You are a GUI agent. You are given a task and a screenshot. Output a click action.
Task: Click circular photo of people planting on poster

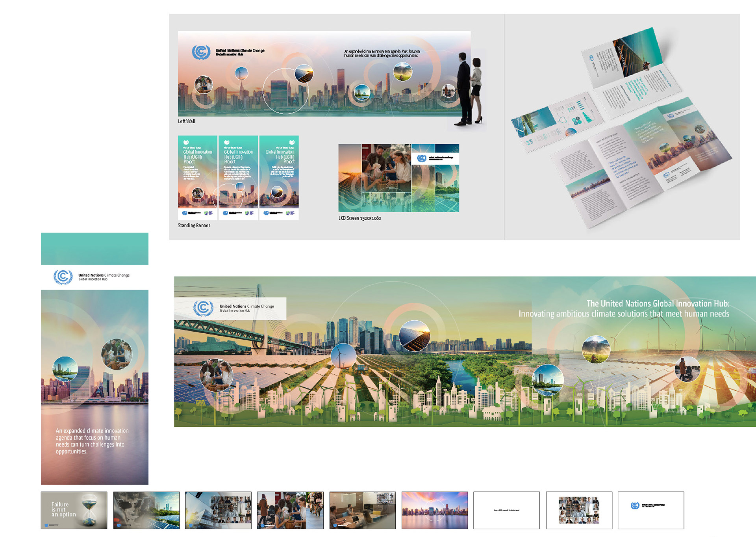click(117, 354)
